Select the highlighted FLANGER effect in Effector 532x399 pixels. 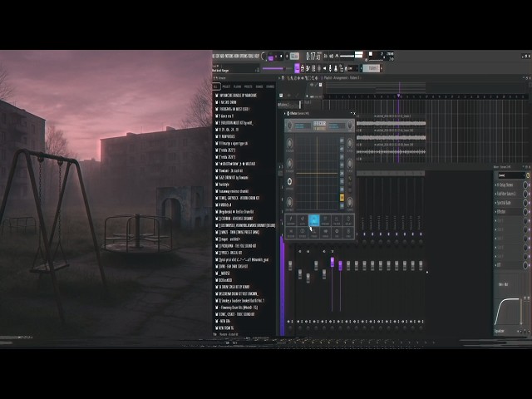click(314, 221)
